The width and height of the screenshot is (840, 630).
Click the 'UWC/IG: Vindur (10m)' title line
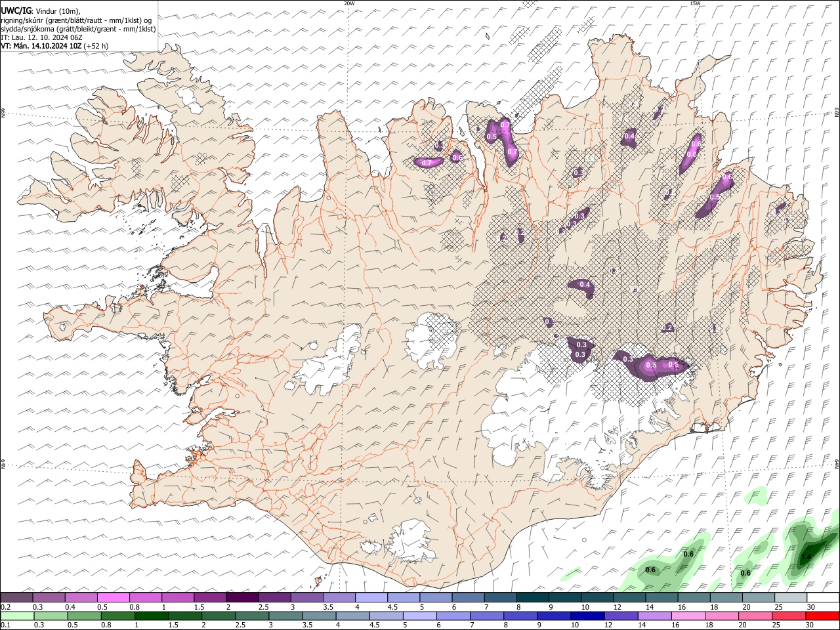tap(40, 11)
